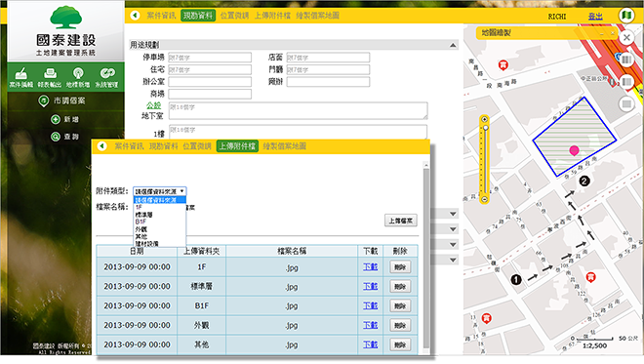Choose B1F from the attachment type list
This screenshot has width=644, height=364.
pos(159,222)
